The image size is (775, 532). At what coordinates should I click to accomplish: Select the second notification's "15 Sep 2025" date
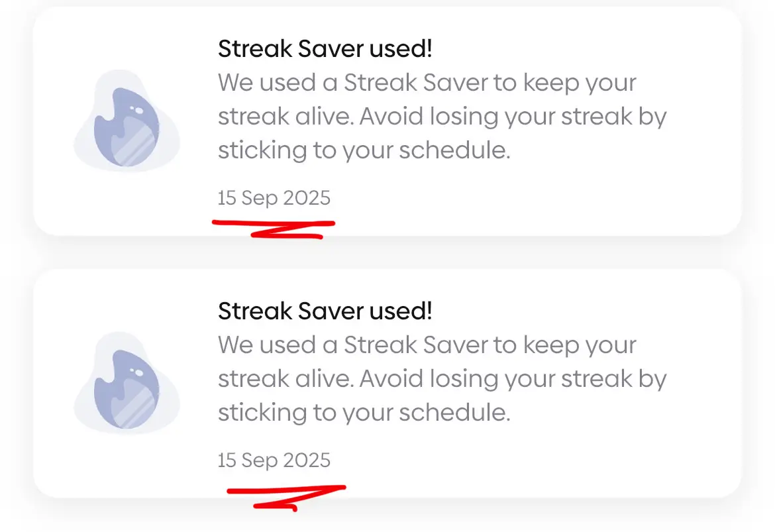coord(274,460)
